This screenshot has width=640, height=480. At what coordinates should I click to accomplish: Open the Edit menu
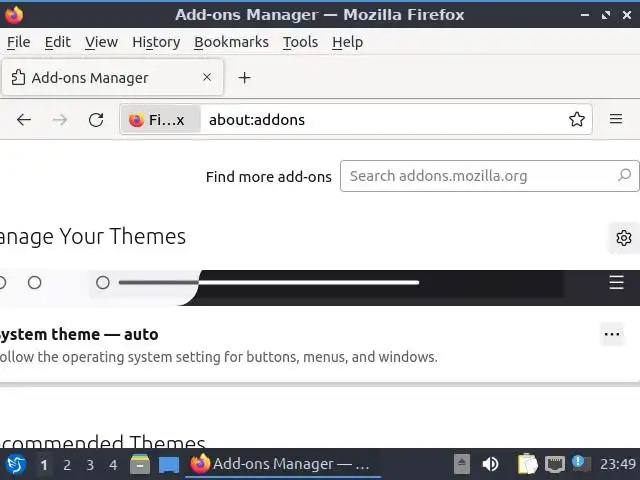58,42
